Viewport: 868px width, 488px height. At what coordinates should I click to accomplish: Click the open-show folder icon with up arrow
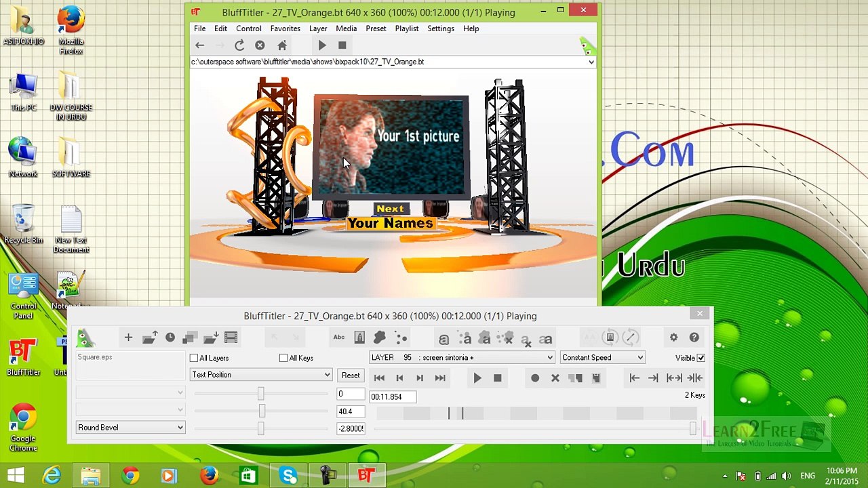point(150,337)
